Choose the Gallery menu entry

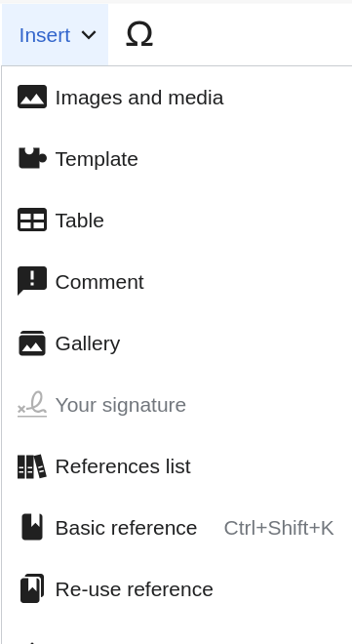[x=176, y=342]
